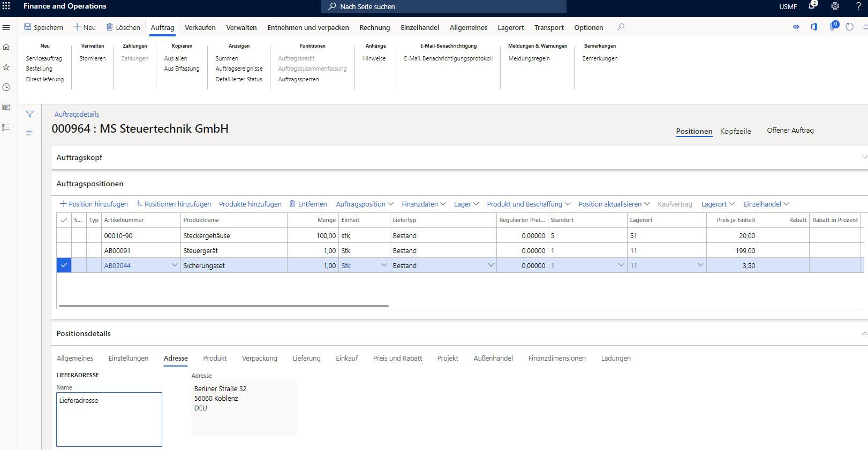The height and width of the screenshot is (450, 868).
Task: Switch to the Verkaufen ribbon tab
Action: (x=200, y=27)
